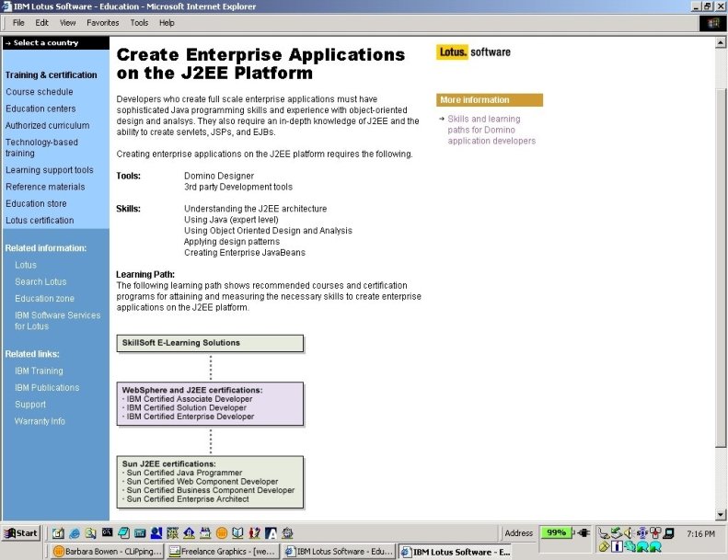The width and height of the screenshot is (728, 560).
Task: Click the Training & certification link
Action: point(51,75)
